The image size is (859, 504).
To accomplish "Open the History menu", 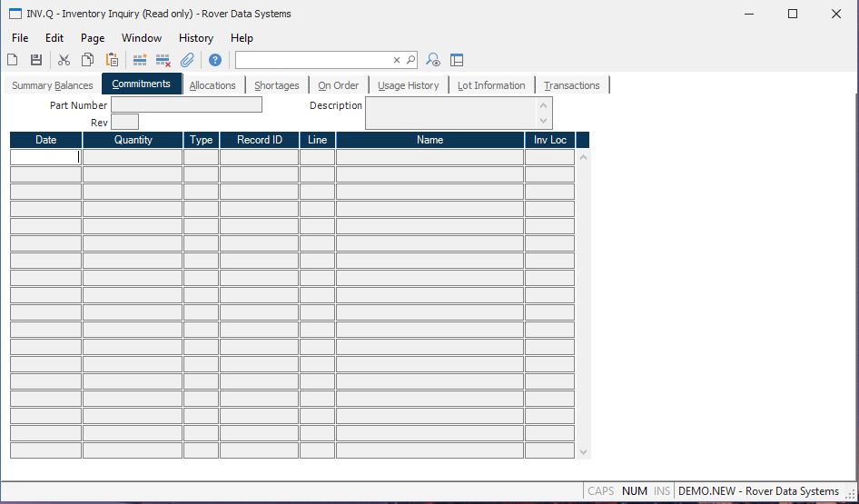I will point(195,38).
